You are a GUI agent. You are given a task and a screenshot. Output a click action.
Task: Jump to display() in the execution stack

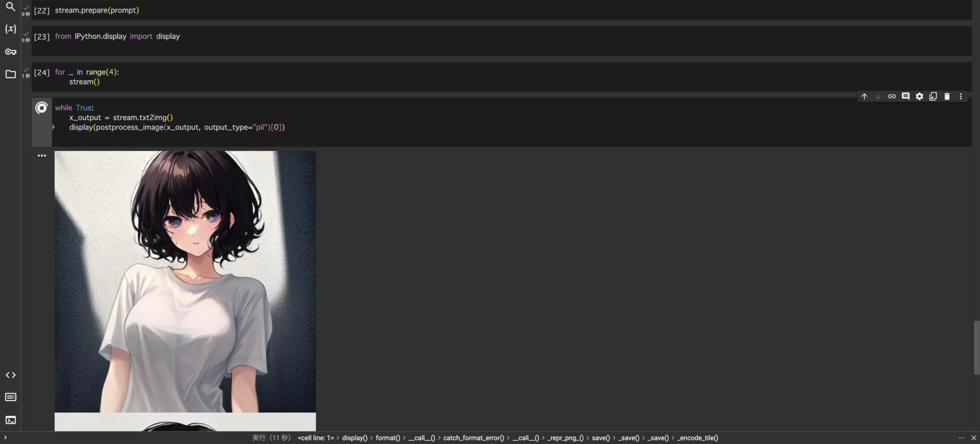pos(354,438)
